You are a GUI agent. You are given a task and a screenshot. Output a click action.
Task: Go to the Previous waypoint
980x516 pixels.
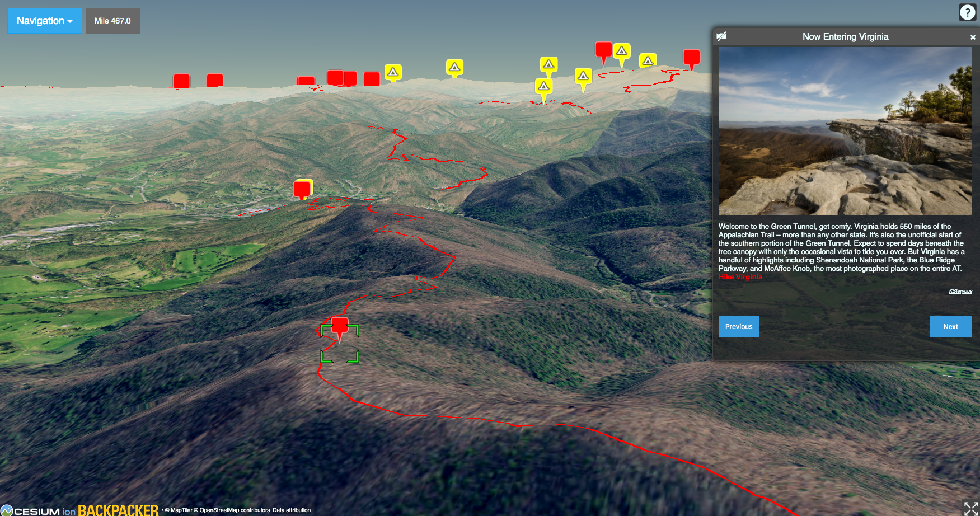[x=738, y=327]
